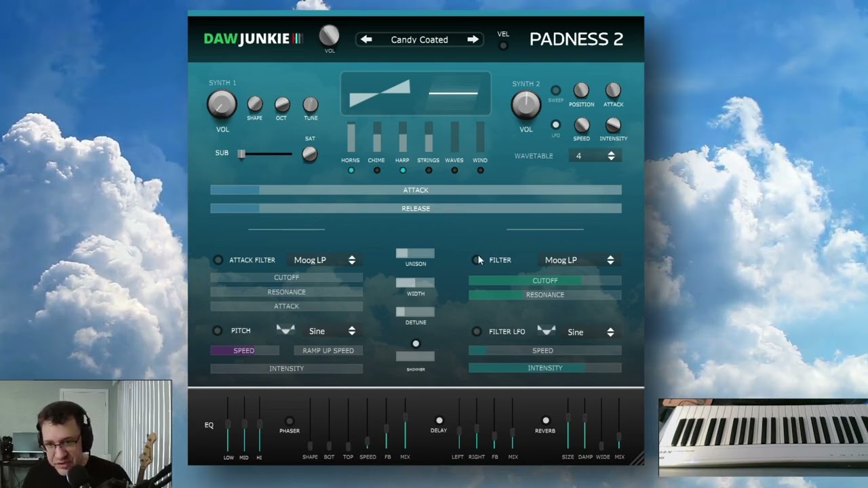Enable the WAVES layer indicator
Image resolution: width=868 pixels, height=488 pixels.
(x=454, y=170)
